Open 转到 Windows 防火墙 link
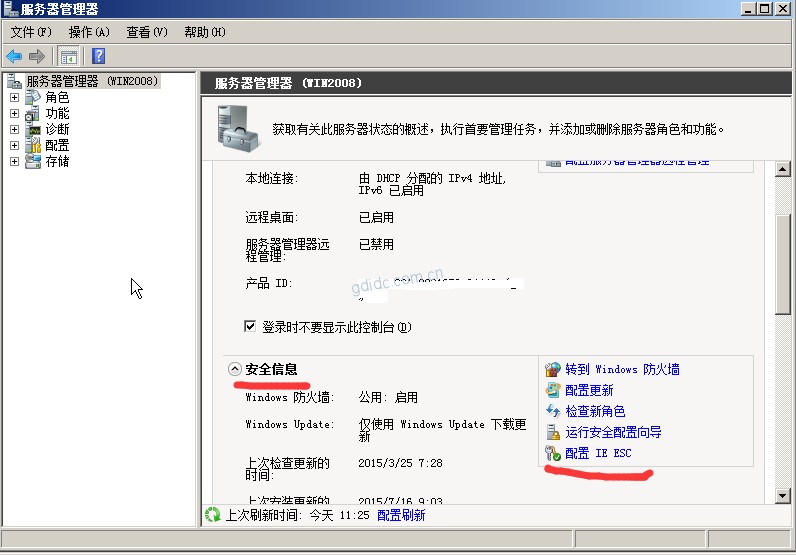This screenshot has height=555, width=796. (622, 369)
